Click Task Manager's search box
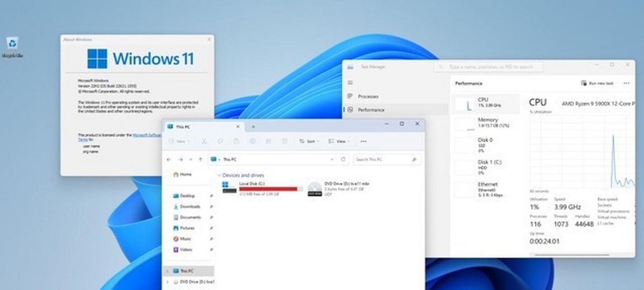 click(489, 67)
